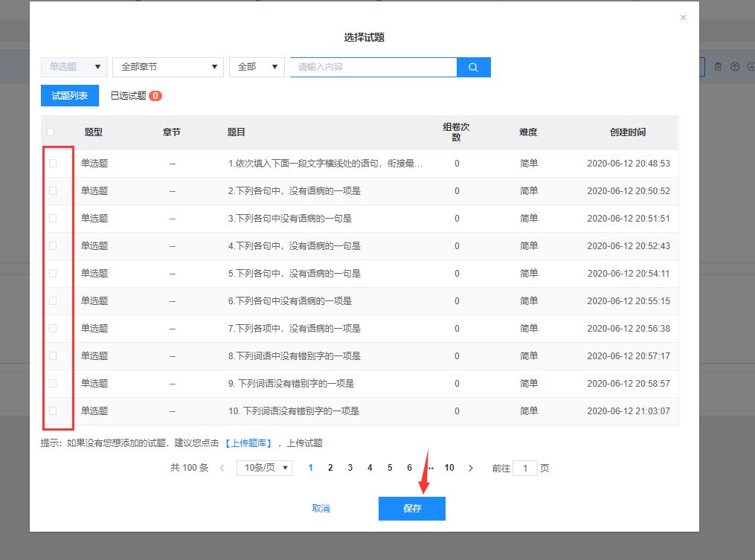
Task: Click the 取消 cancel button
Action: (321, 509)
